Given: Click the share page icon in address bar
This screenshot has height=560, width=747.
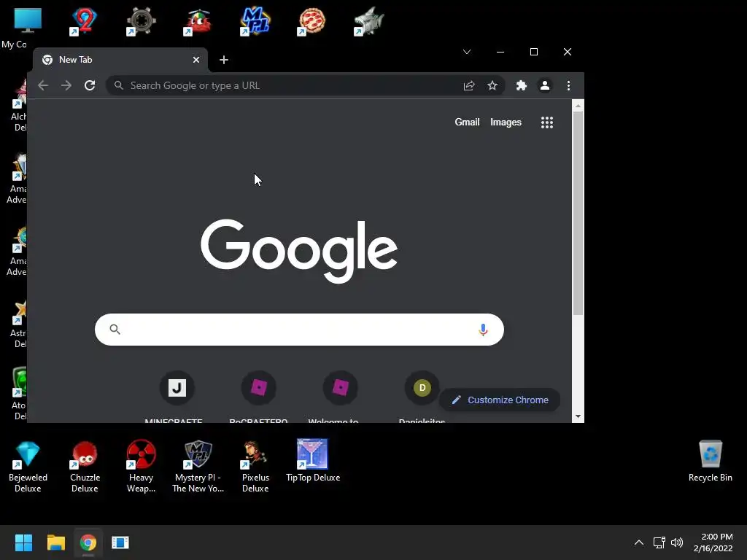Looking at the screenshot, I should coord(469,85).
